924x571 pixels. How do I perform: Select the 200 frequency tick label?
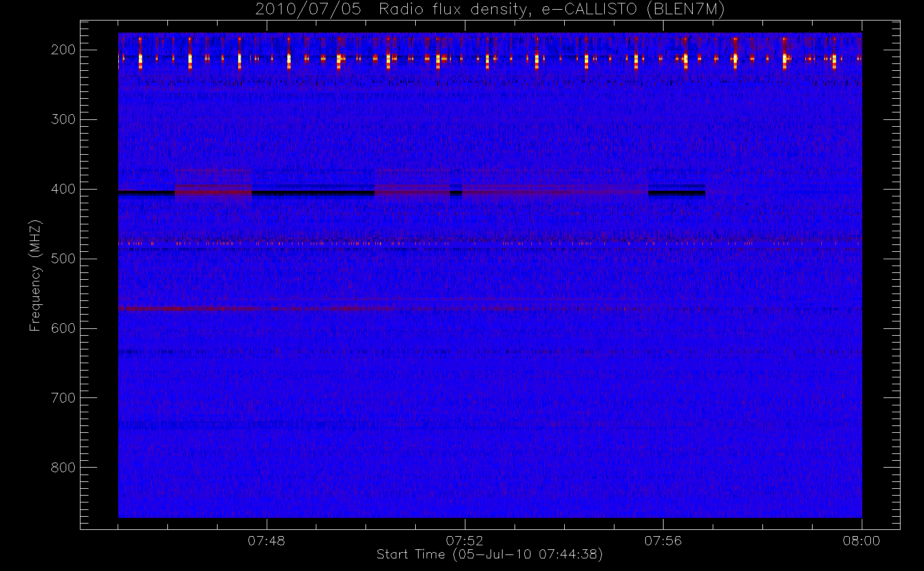[x=63, y=50]
